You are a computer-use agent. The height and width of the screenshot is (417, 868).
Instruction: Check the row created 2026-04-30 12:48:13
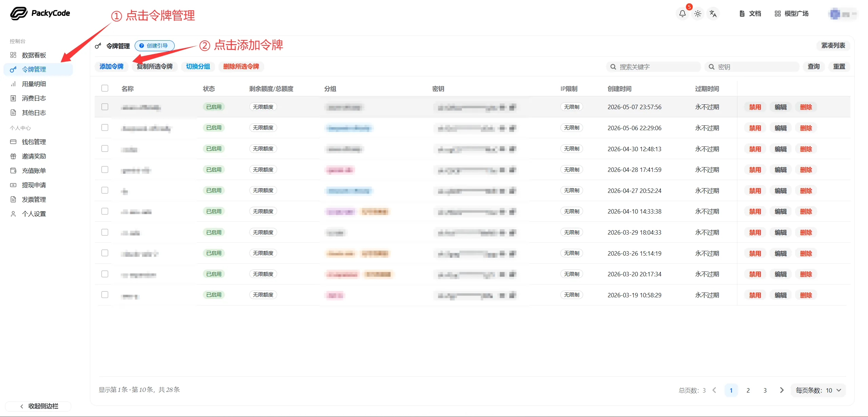105,148
